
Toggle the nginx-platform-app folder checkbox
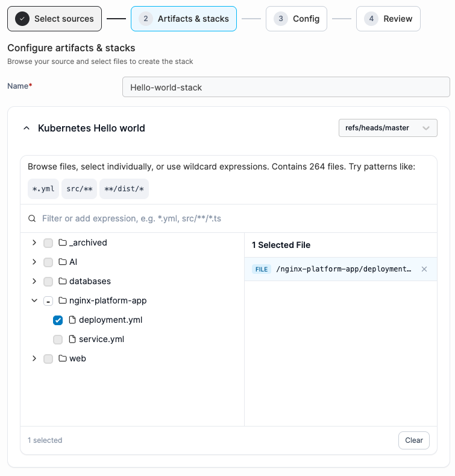[x=48, y=301]
